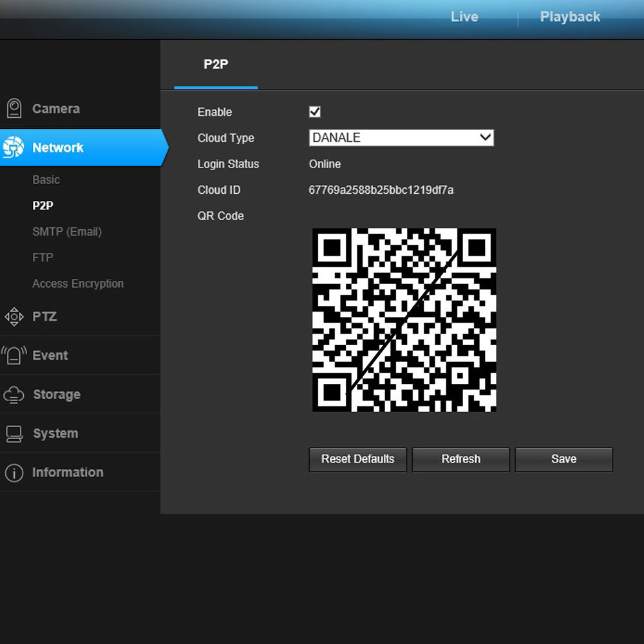Screen dimensions: 644x644
Task: Open the Event alarm bell icon
Action: point(14,355)
